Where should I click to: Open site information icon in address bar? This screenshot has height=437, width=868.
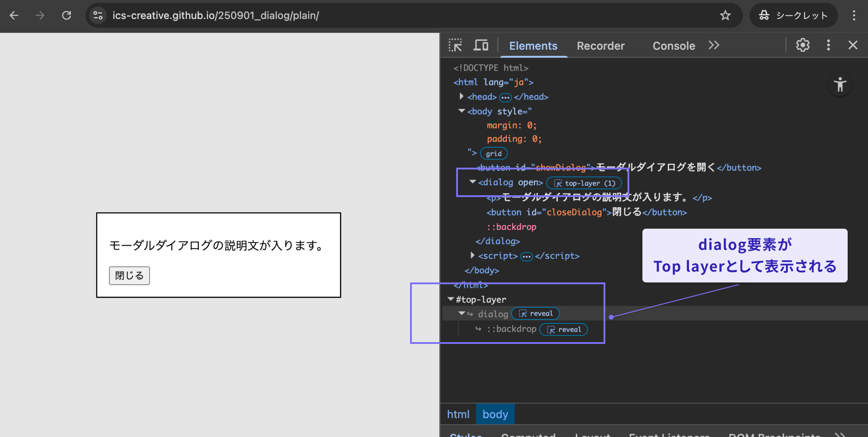click(x=98, y=15)
